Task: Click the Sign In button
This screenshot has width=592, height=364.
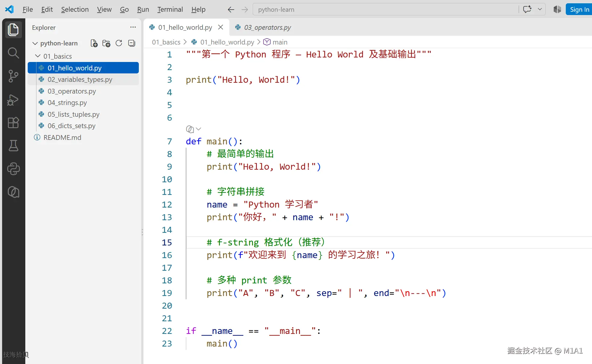Action: [x=579, y=10]
